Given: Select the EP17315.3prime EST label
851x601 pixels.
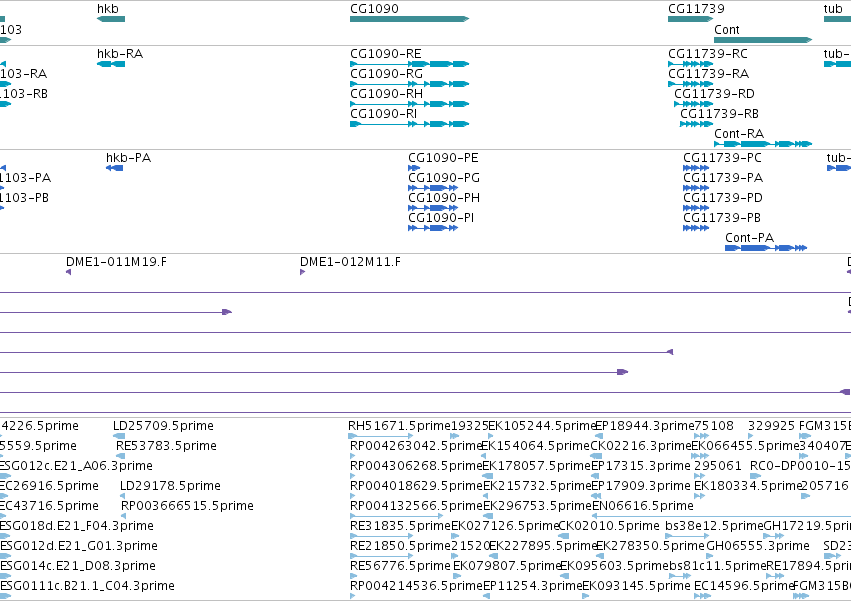Looking at the screenshot, I should click(640, 466).
